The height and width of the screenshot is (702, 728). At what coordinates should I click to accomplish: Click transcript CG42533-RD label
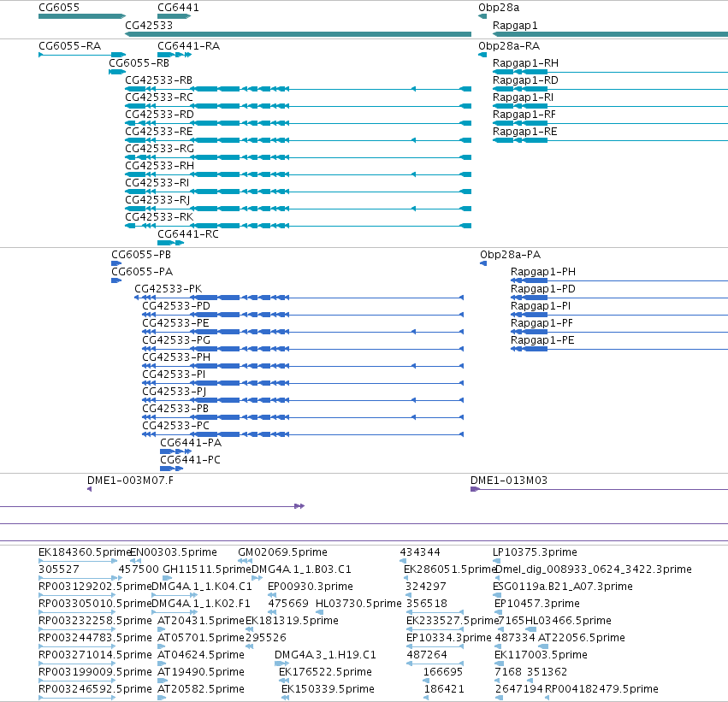pyautogui.click(x=160, y=115)
